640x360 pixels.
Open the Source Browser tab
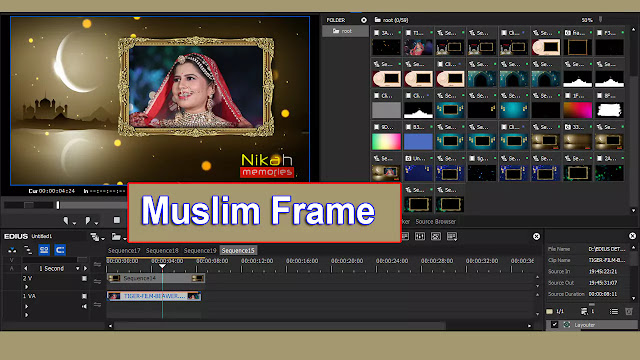(436, 222)
